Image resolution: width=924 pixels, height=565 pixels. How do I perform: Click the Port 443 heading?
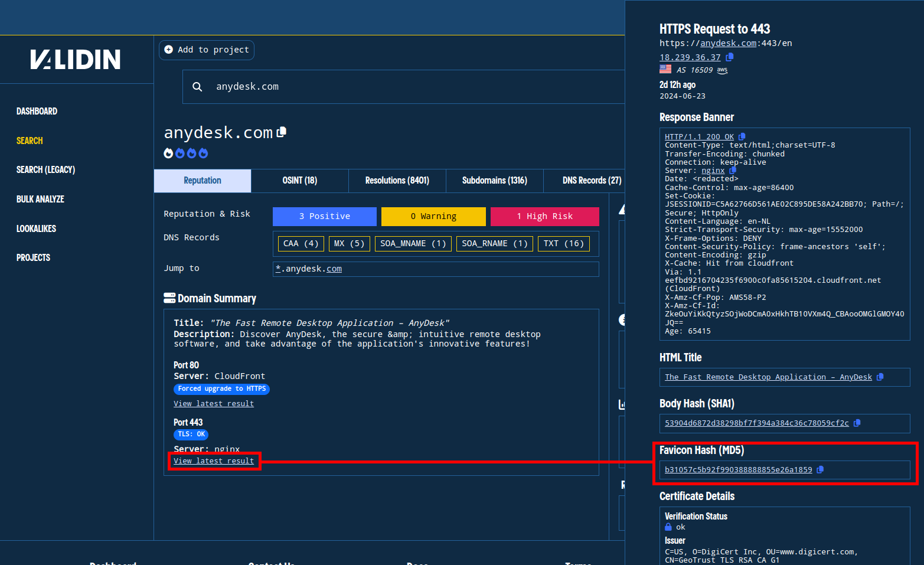click(x=188, y=423)
